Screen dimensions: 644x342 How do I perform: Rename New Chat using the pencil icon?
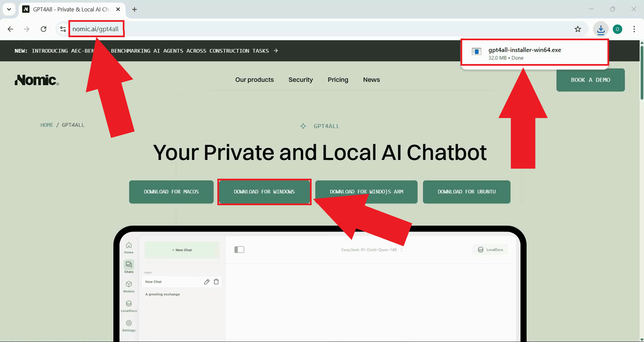coord(207,282)
